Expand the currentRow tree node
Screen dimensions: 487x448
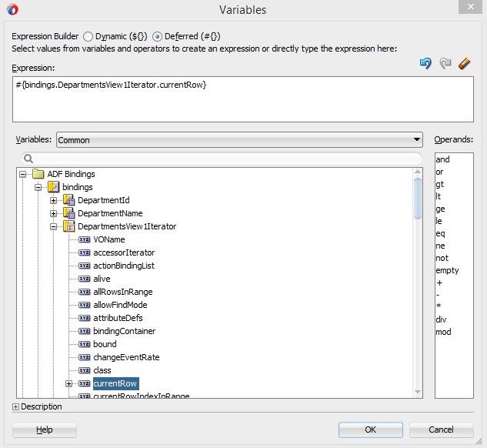(x=68, y=383)
